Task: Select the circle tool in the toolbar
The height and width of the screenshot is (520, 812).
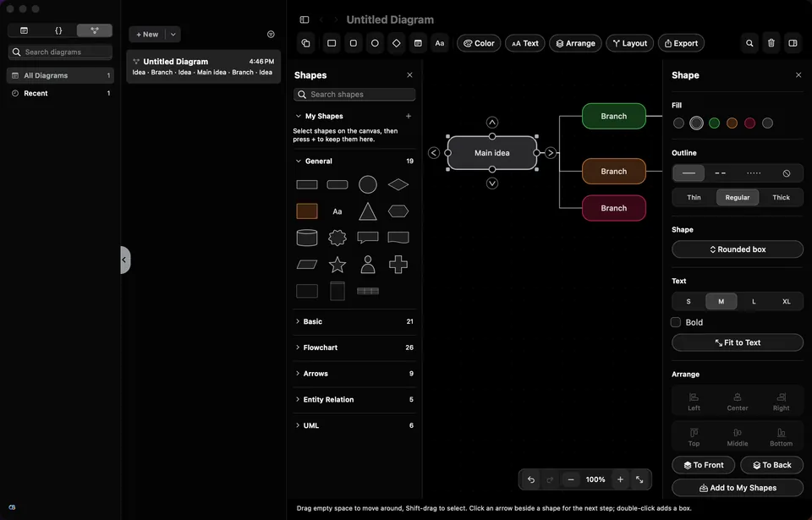Action: point(375,43)
